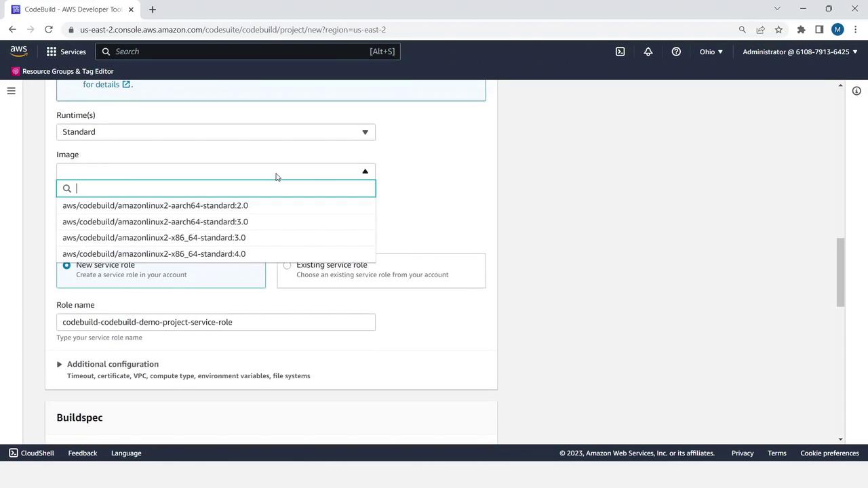This screenshot has width=868, height=488.
Task: Share this page icon
Action: [x=760, y=30]
